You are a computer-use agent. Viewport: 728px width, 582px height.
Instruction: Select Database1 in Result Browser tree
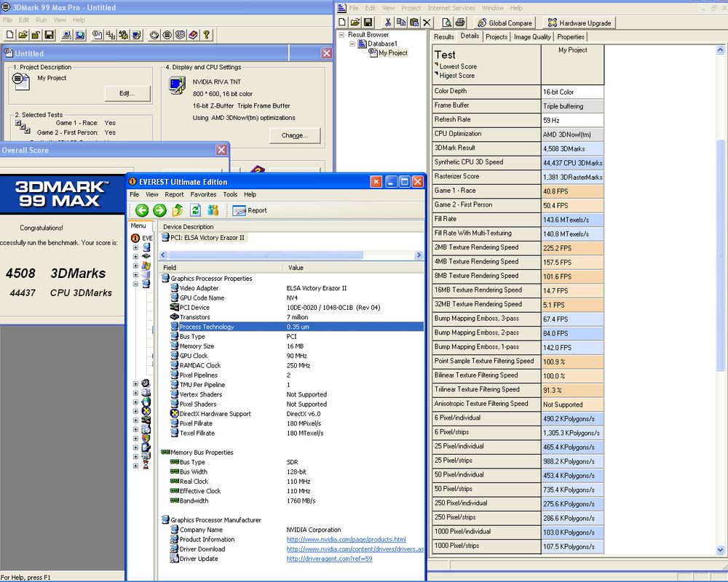click(x=382, y=44)
